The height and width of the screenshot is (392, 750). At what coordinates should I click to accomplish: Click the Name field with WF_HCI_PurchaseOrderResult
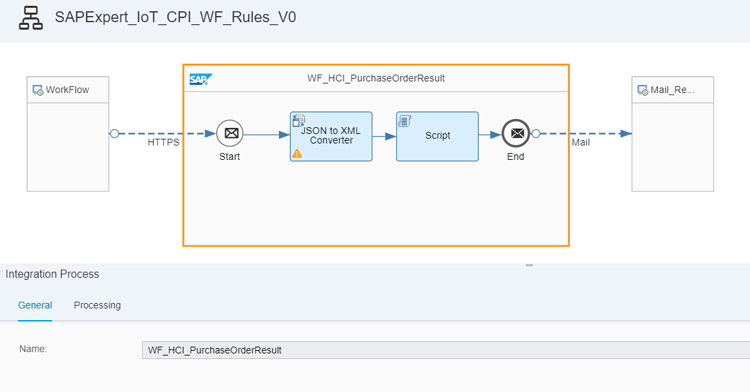pyautogui.click(x=446, y=350)
